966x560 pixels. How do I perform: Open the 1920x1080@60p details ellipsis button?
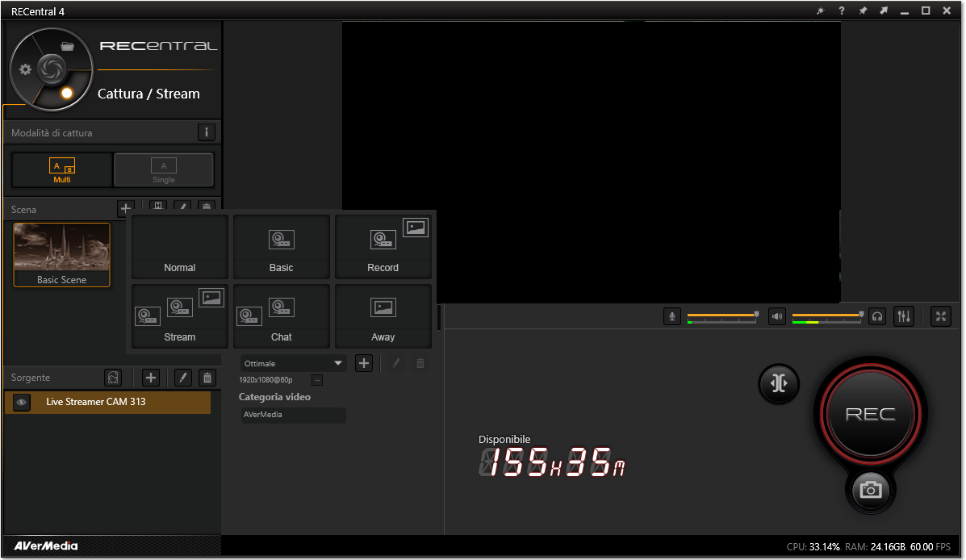pos(317,380)
